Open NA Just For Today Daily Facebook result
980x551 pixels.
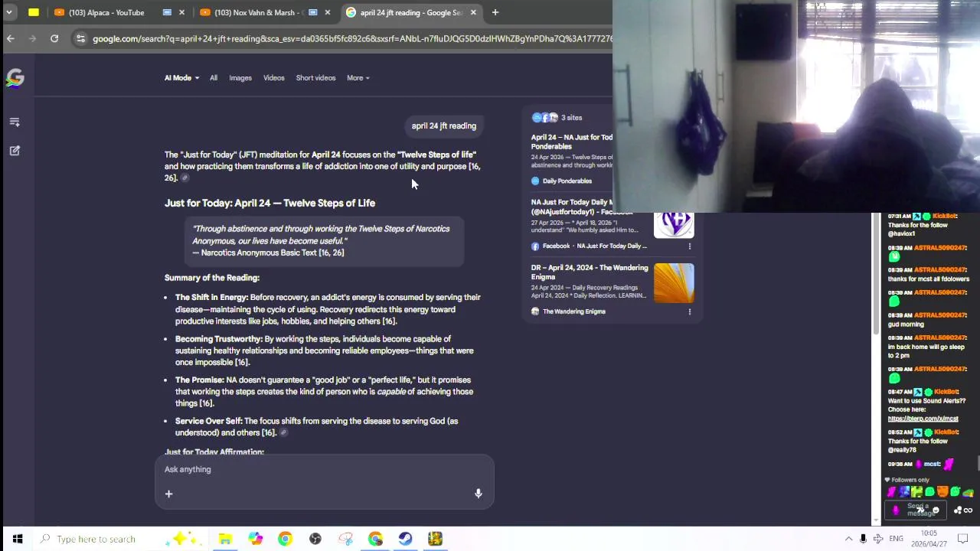583,207
